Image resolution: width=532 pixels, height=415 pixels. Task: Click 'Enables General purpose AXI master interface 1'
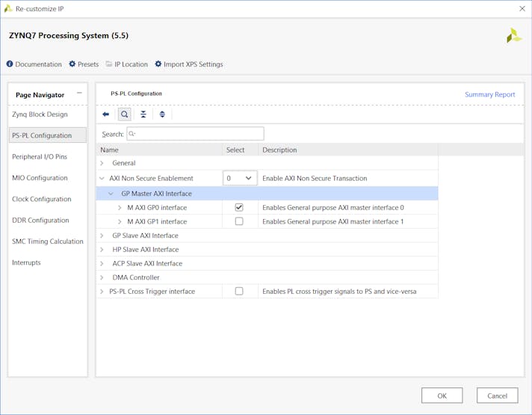tap(332, 222)
